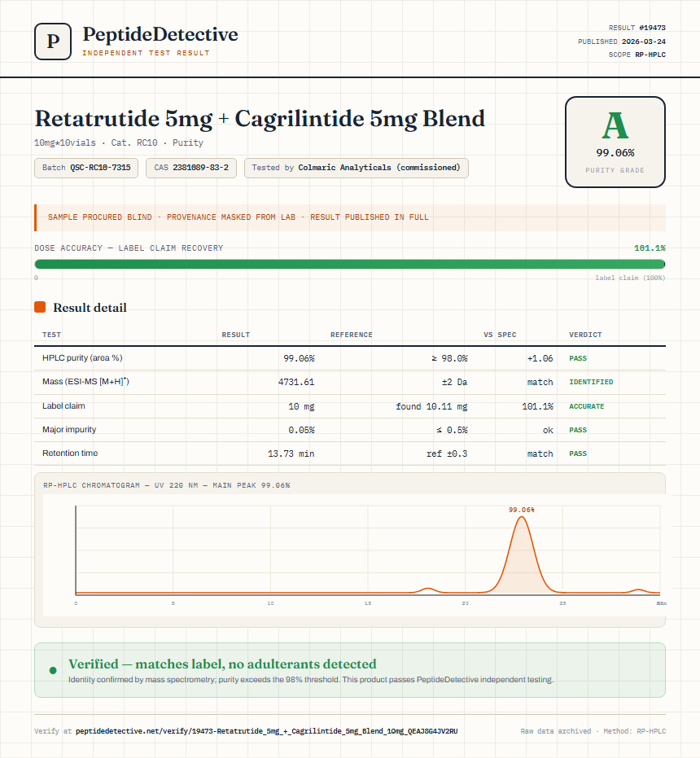Click the RP-HPLC chromatogram caption
This screenshot has height=758, width=700.
pyautogui.click(x=166, y=485)
